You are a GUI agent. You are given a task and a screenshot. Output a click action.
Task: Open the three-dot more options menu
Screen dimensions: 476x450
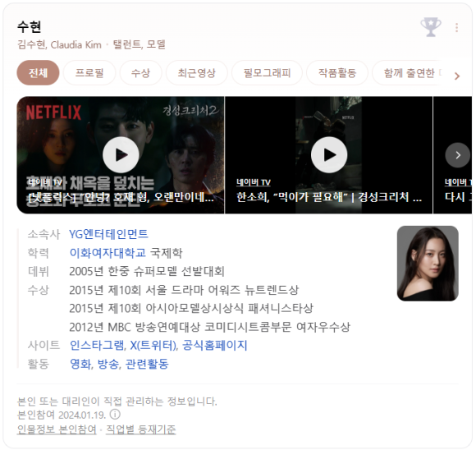pos(456,28)
